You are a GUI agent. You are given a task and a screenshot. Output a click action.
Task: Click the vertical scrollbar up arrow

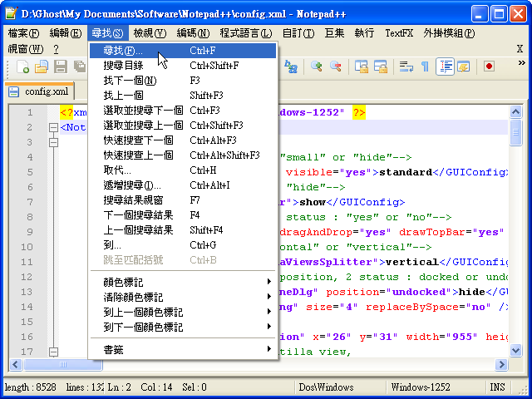coord(515,112)
